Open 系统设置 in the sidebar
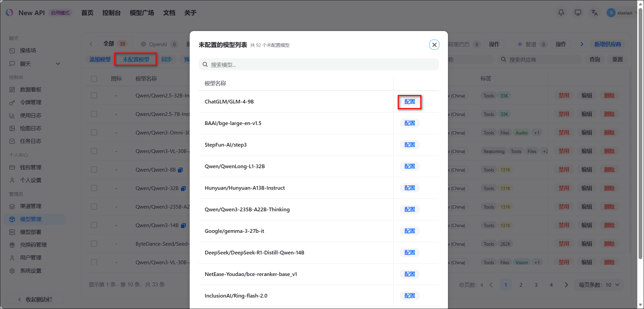Screen dimensions: 644x309 coord(30,271)
